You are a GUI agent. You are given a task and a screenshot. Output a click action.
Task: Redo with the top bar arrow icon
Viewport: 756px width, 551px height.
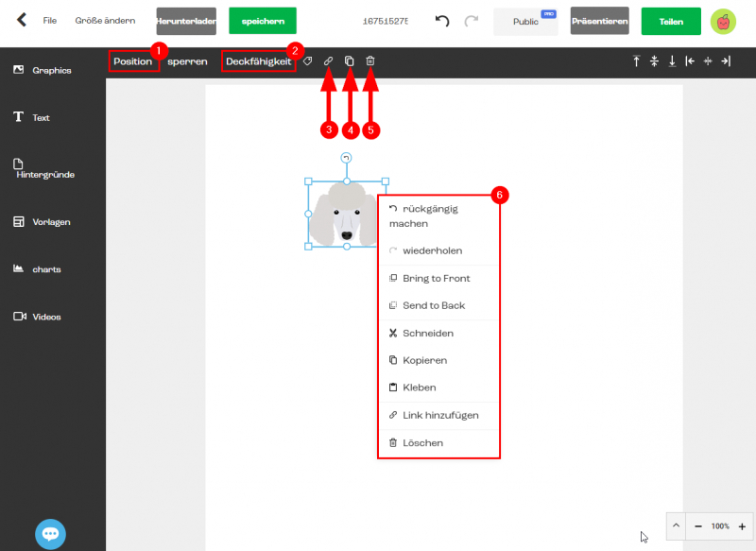pyautogui.click(x=471, y=21)
